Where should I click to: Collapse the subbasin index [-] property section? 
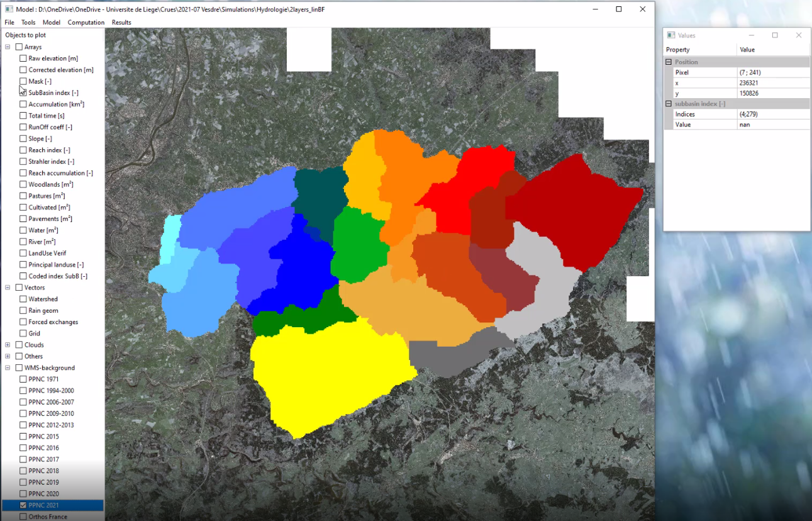[x=669, y=104]
